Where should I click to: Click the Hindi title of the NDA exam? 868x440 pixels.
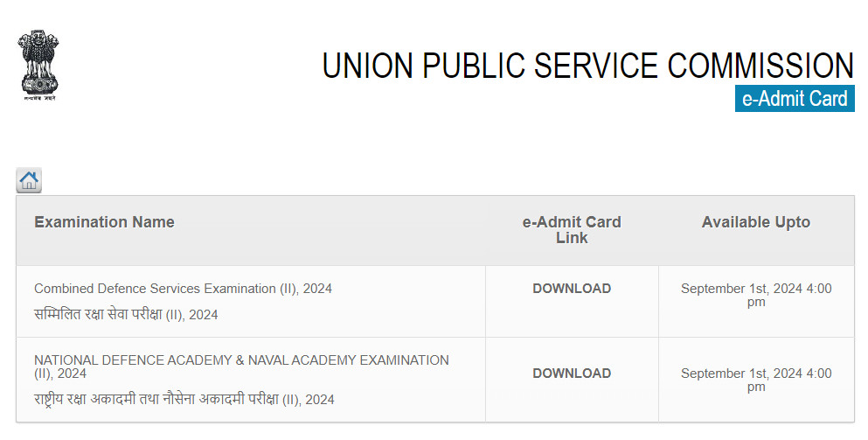click(x=184, y=399)
